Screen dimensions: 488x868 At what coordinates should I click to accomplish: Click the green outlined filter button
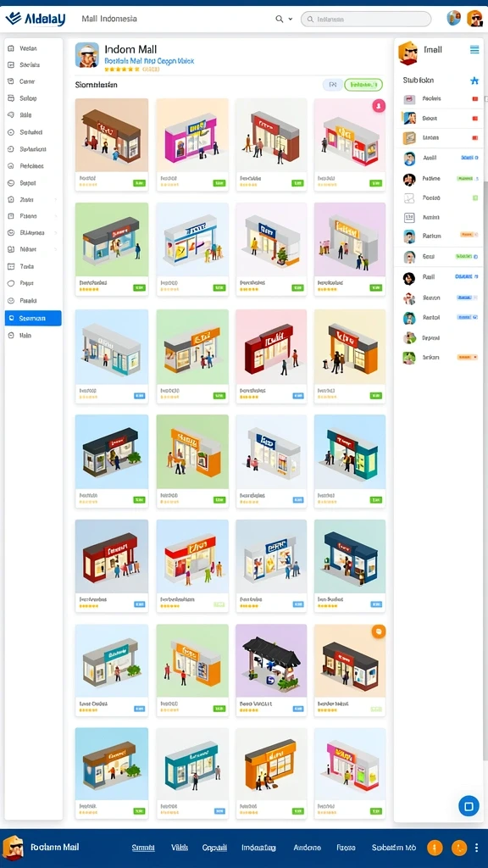click(x=363, y=85)
